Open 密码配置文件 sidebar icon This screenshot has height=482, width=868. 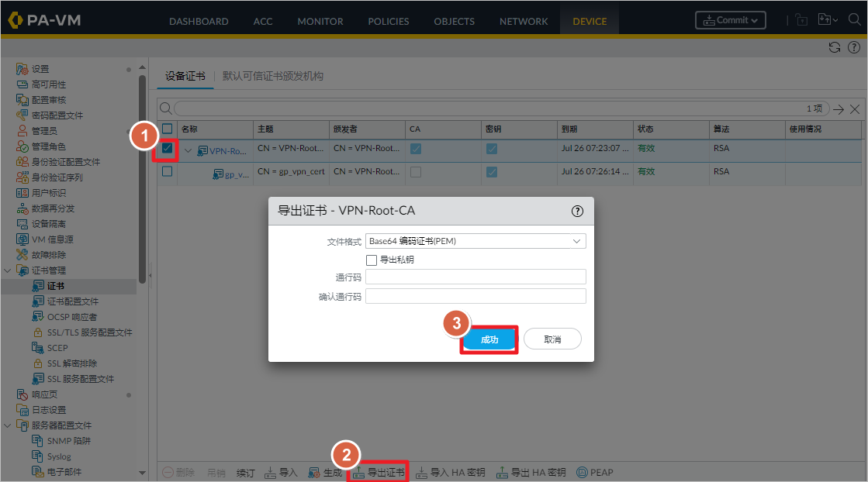click(x=22, y=115)
